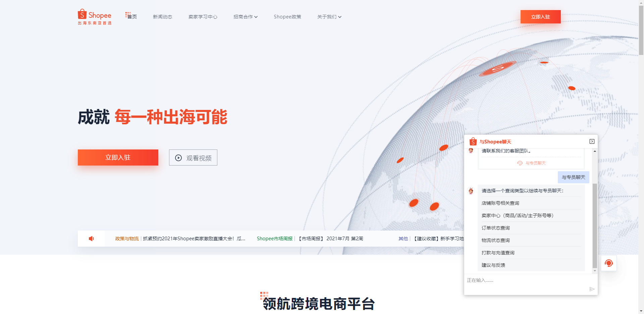This screenshot has height=314, width=644.
Task: Click the Shopee logo in the header
Action: pos(94,17)
